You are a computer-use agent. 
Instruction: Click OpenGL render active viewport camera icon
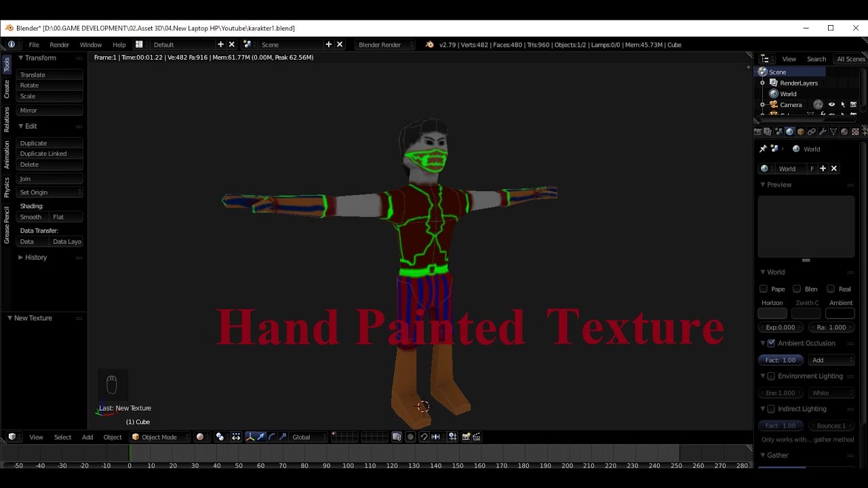(x=466, y=437)
